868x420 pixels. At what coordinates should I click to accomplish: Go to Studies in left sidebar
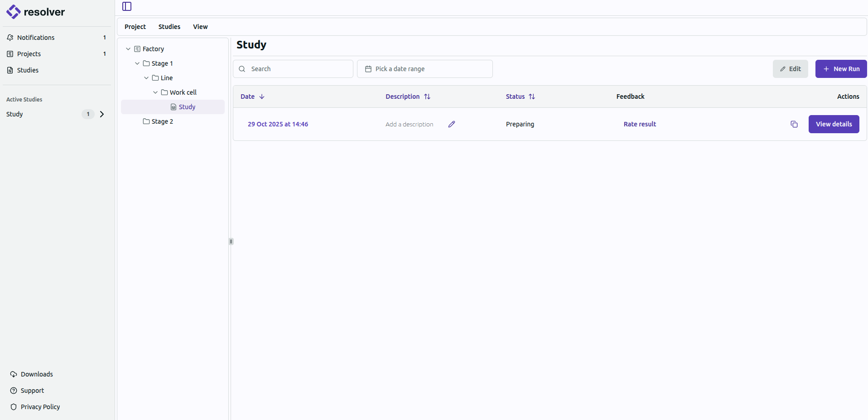click(28, 70)
